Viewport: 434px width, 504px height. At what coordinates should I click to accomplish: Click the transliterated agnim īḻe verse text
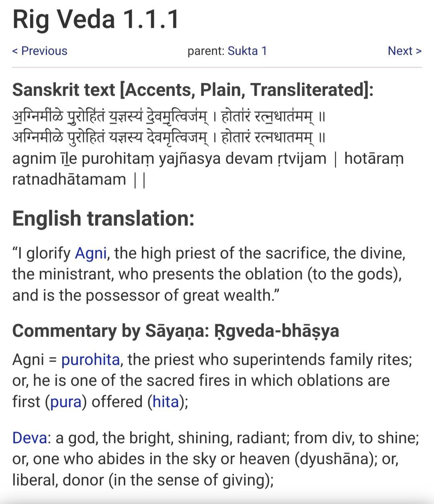click(x=208, y=169)
